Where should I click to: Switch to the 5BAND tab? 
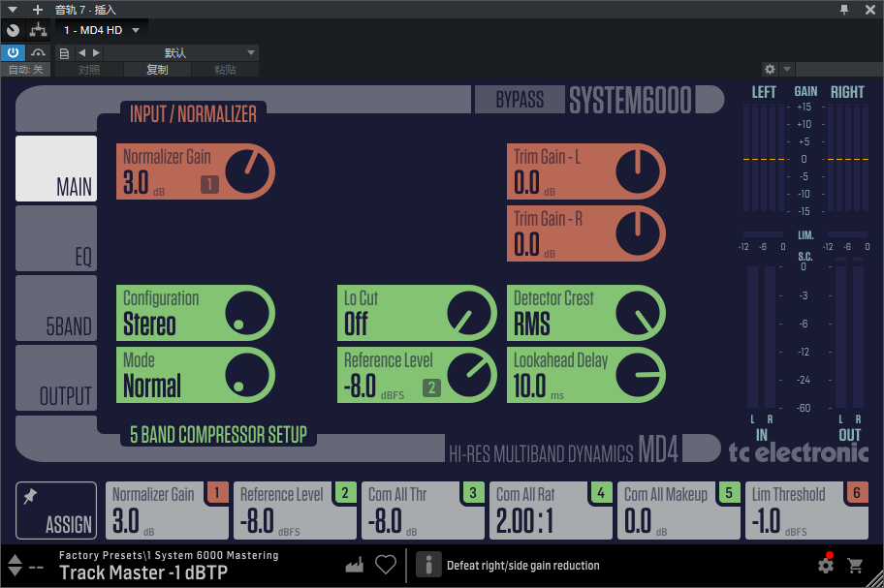tap(56, 308)
